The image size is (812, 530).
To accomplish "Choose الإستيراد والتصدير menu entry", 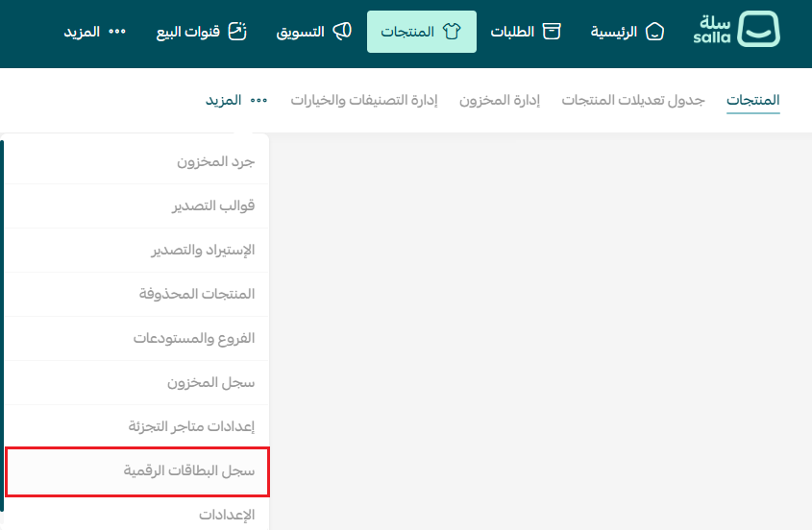I will click(136, 250).
